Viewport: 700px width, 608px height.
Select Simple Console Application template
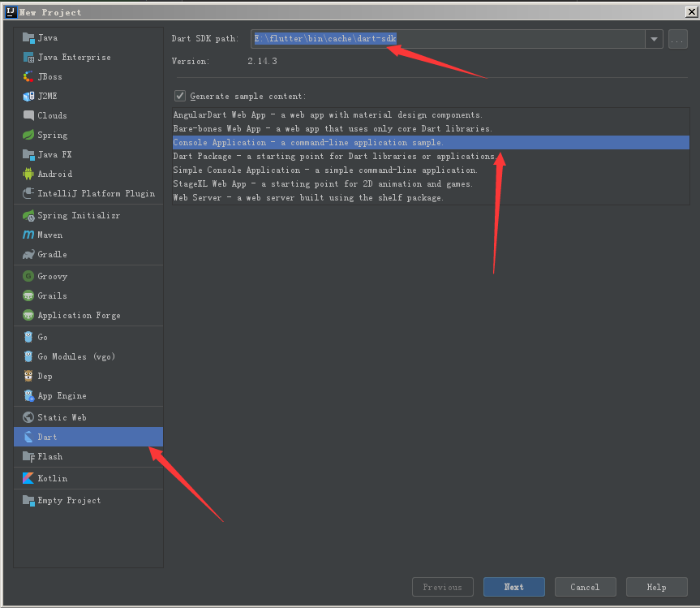[x=431, y=170]
